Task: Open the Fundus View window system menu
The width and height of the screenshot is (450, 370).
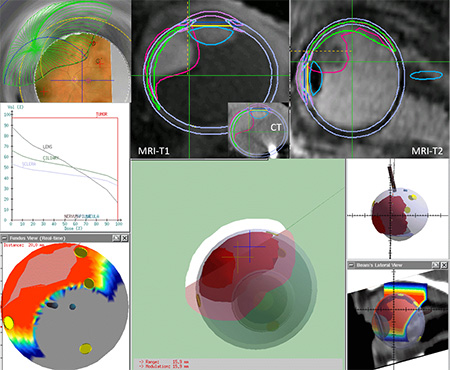Action: (x=4, y=238)
